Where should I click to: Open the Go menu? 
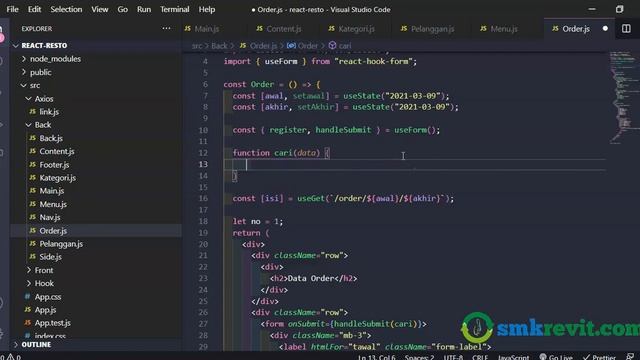[x=122, y=9]
